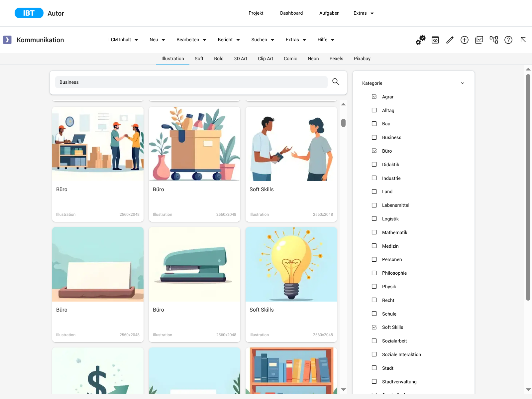The height and width of the screenshot is (399, 532).
Task: Select the two people talking illustration
Action: [x=291, y=144]
